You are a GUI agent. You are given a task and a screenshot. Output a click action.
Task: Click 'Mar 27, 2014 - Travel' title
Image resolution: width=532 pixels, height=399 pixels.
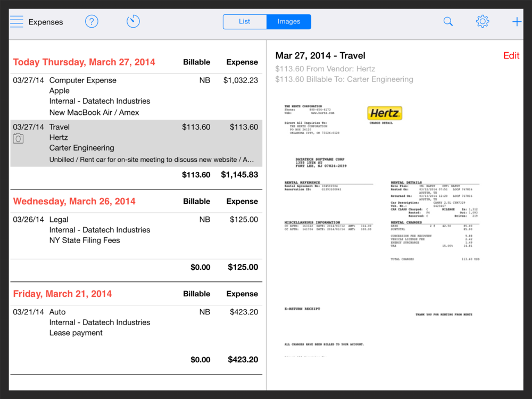320,56
